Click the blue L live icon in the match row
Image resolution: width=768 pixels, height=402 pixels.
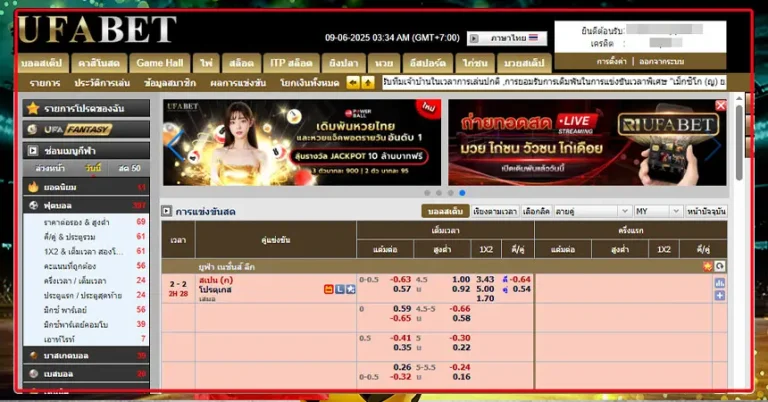click(339, 289)
